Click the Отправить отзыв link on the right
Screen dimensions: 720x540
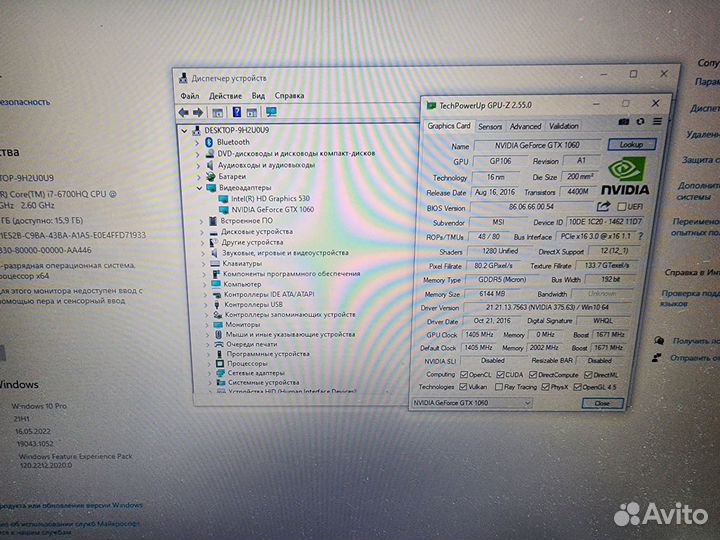coord(694,357)
